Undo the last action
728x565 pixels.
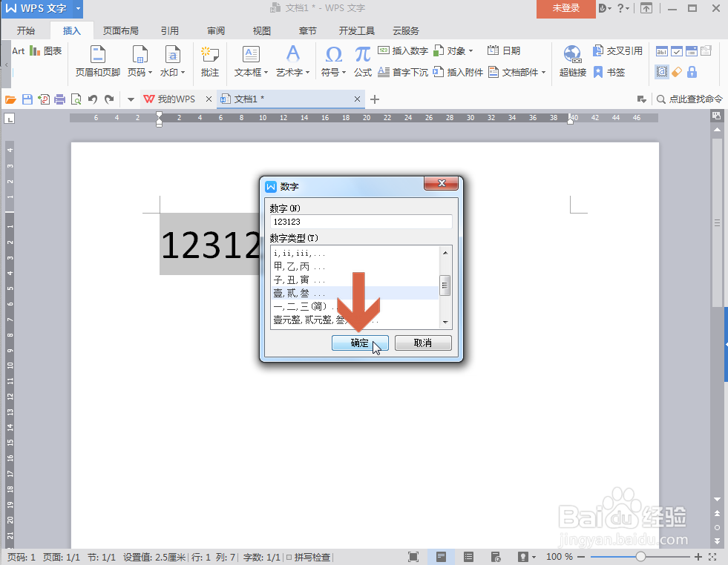[x=93, y=99]
